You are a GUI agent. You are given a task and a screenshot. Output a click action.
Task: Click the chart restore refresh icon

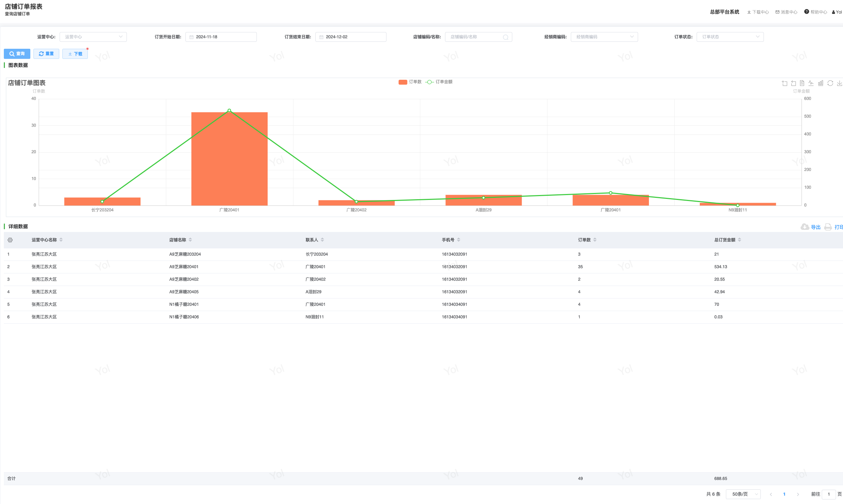pyautogui.click(x=830, y=83)
